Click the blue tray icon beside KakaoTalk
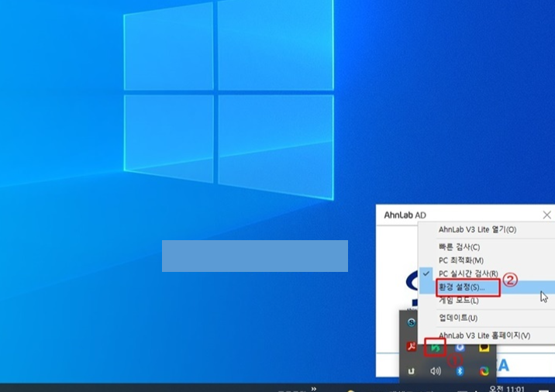 [460, 348]
